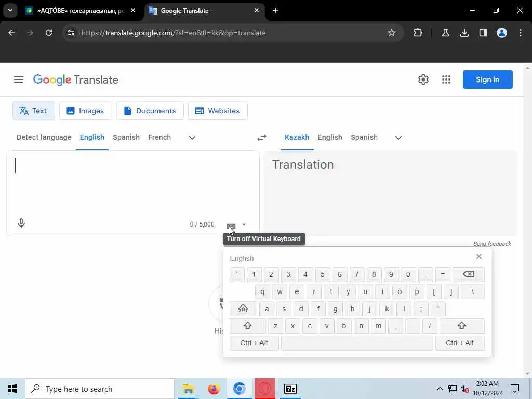
Task: Expand the source language list
Action: 192,137
